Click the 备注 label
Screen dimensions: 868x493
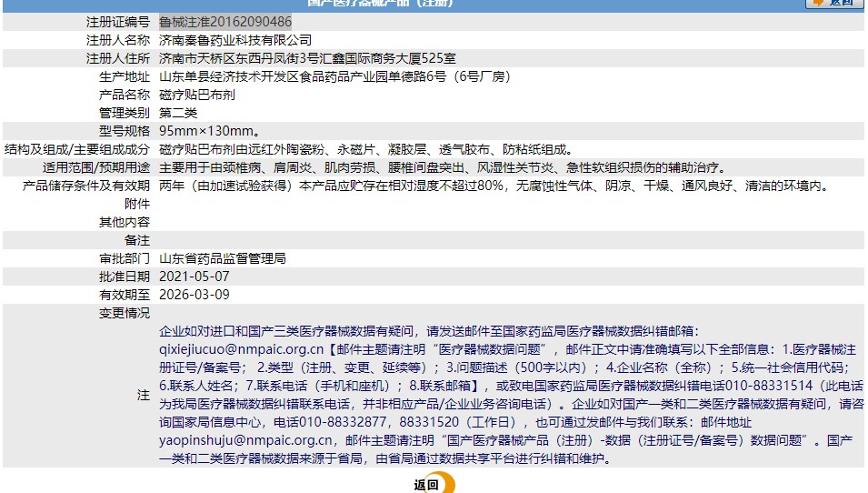coord(137,240)
